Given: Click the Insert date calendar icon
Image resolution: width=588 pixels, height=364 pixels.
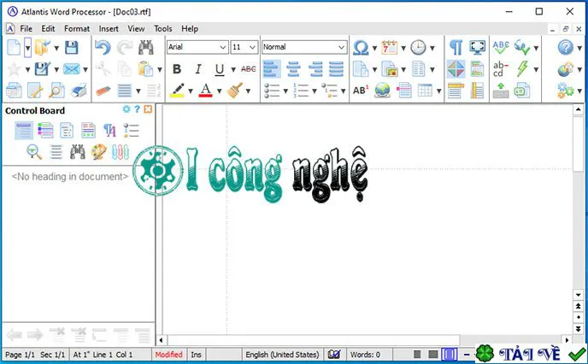Looking at the screenshot, I should [389, 48].
